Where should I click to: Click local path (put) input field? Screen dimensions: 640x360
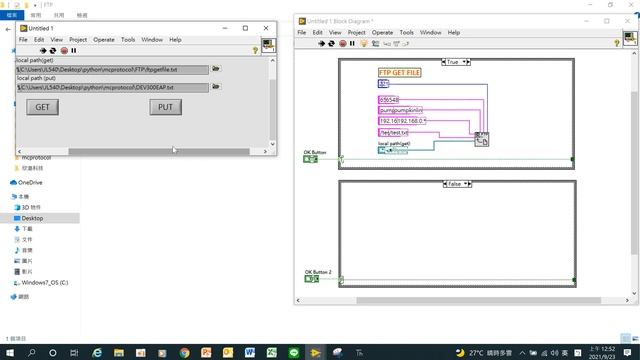(x=112, y=87)
